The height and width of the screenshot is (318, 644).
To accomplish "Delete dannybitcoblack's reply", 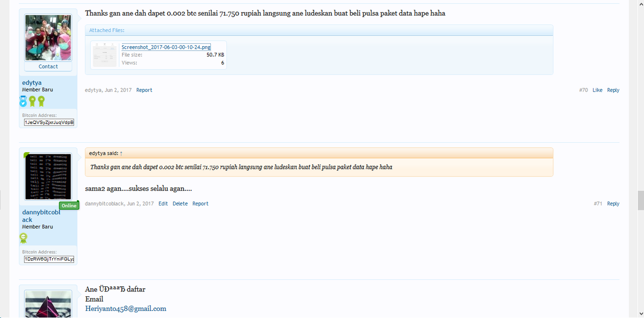I will click(x=180, y=203).
